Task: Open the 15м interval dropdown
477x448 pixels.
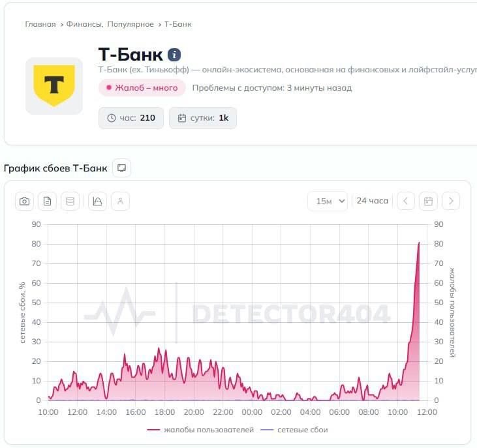Action: pos(328,202)
